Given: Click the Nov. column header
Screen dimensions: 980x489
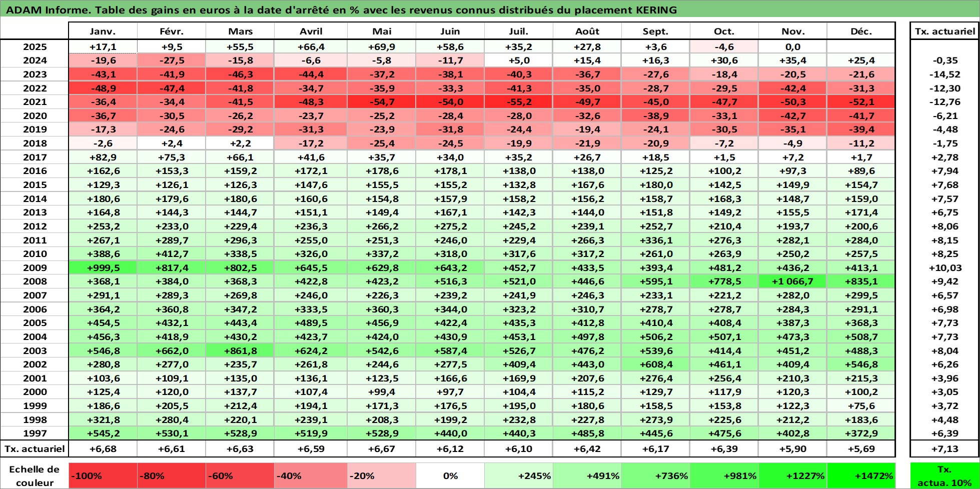Looking at the screenshot, I should [793, 31].
